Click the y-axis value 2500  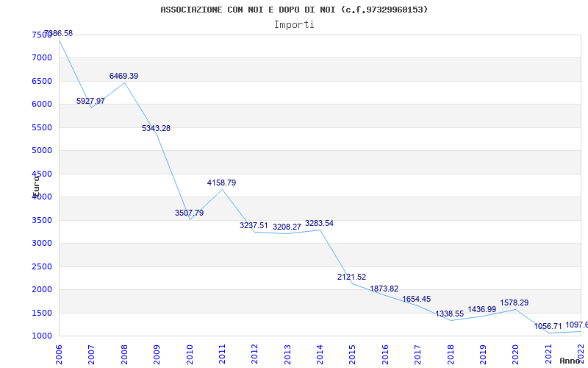42,266
